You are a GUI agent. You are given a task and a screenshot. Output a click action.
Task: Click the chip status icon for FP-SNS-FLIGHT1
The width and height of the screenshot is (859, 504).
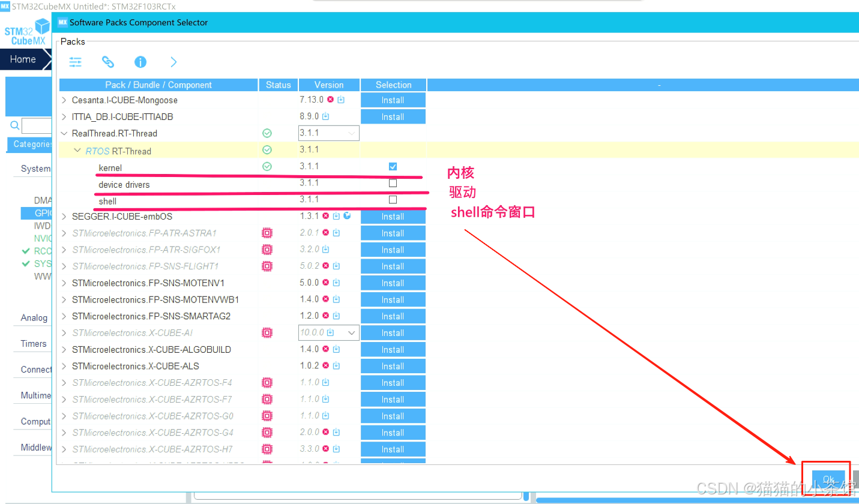267,266
